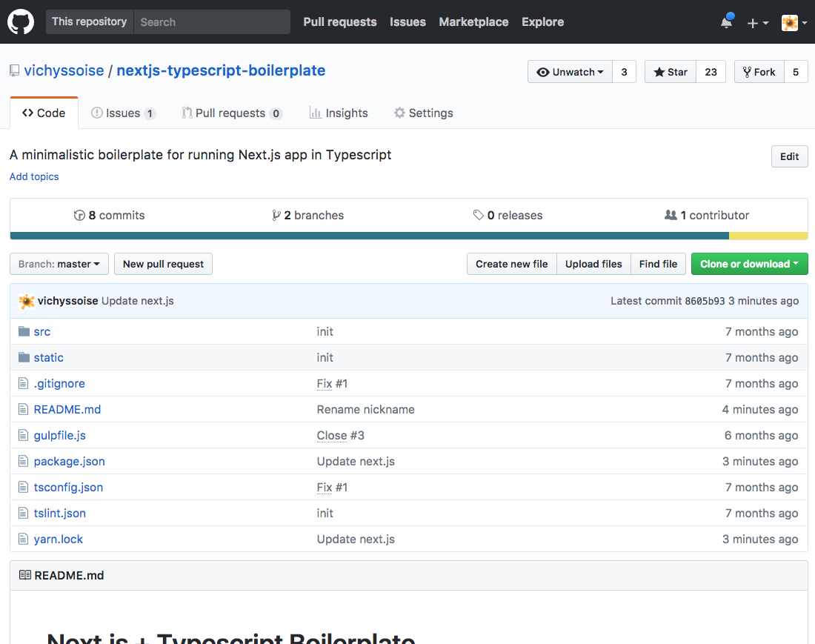
Task: Click the src folder icon
Action: [x=24, y=331]
